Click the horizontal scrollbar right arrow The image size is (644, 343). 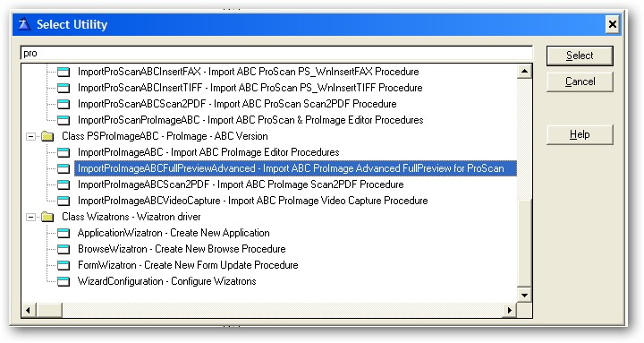click(x=510, y=311)
